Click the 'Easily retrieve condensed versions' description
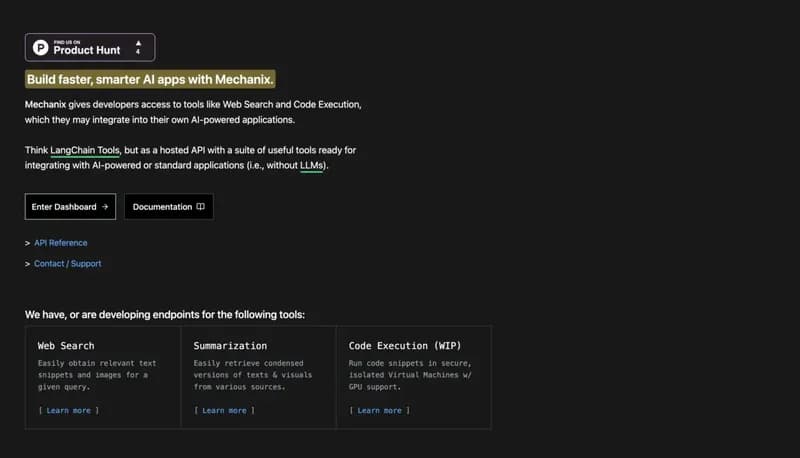800x458 pixels. [x=253, y=375]
